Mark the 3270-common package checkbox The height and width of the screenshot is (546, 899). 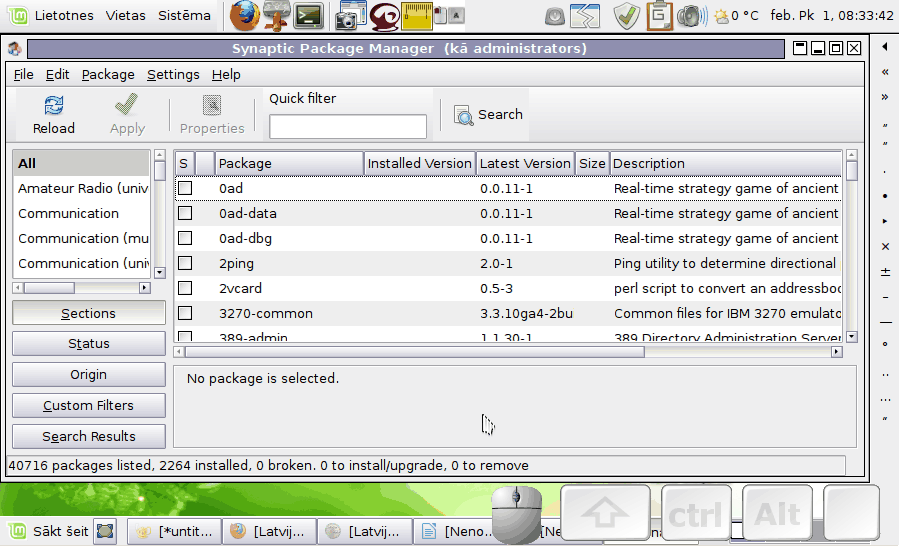point(185,313)
